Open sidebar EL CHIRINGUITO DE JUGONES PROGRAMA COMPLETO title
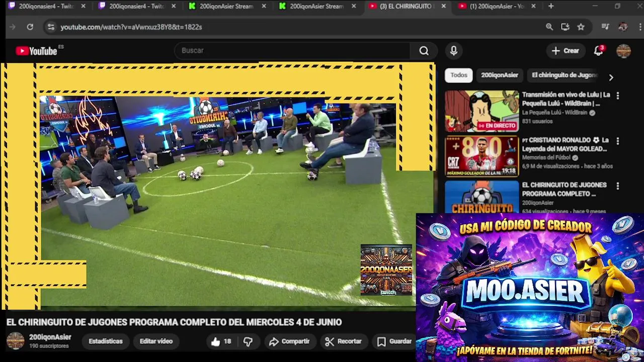The image size is (644, 362). coord(564,190)
